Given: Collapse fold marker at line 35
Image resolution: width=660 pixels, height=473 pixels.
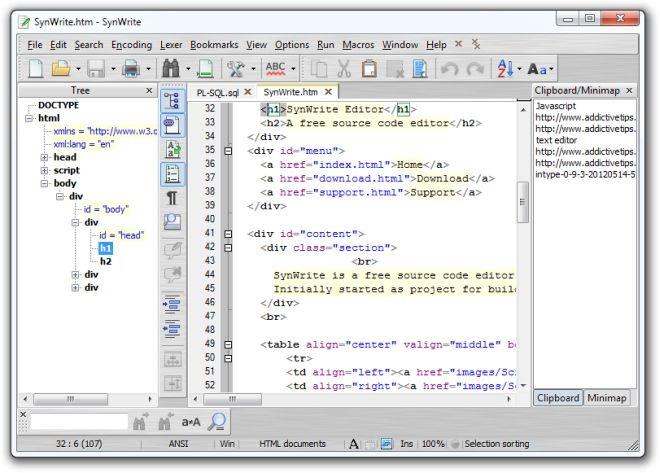Looking at the screenshot, I should click(228, 151).
